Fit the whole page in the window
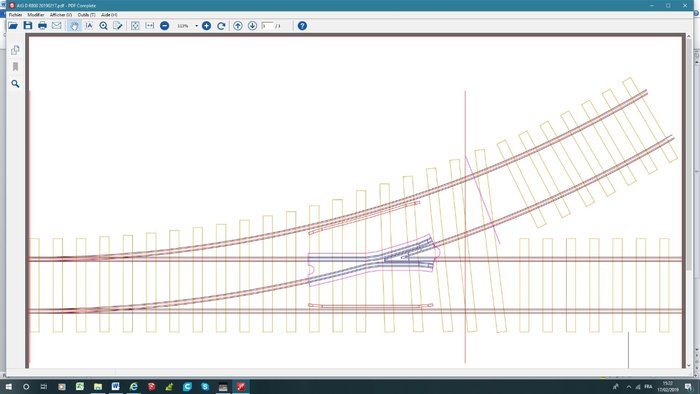The image size is (700, 394). [x=135, y=26]
